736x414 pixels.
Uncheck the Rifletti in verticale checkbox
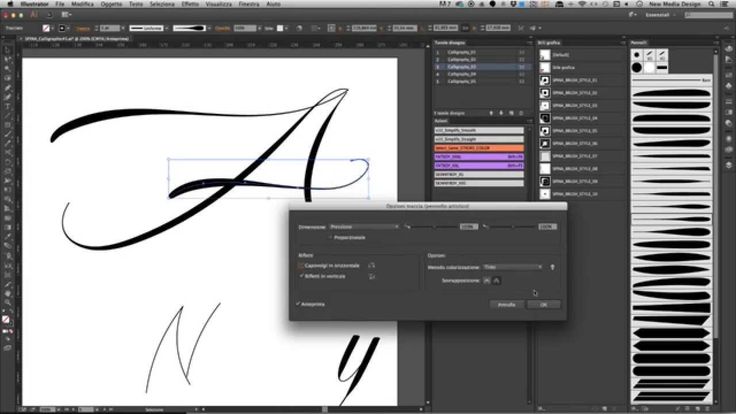pyautogui.click(x=300, y=276)
